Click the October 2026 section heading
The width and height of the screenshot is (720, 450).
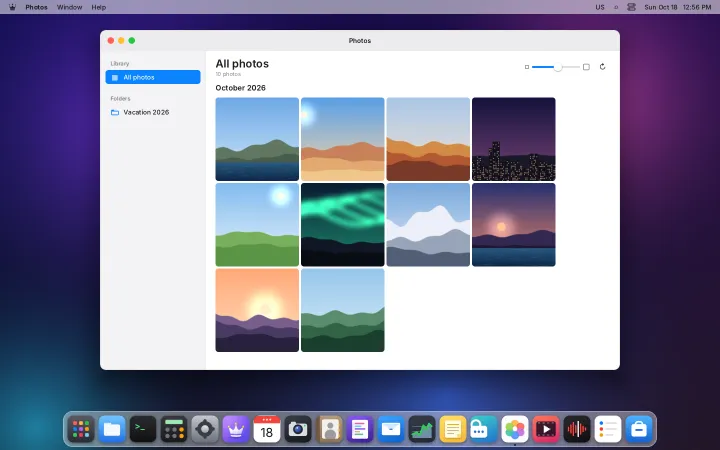(240, 88)
